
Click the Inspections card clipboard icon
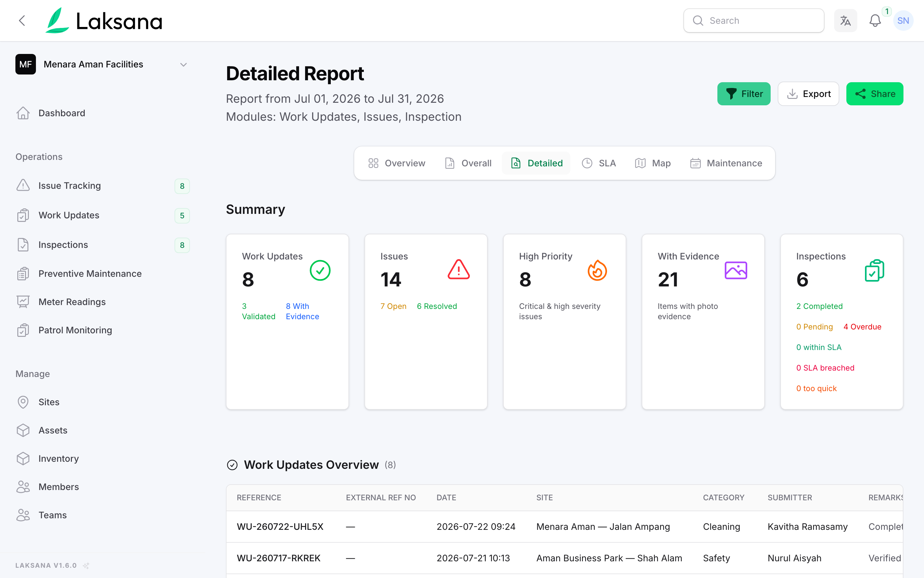tap(874, 271)
